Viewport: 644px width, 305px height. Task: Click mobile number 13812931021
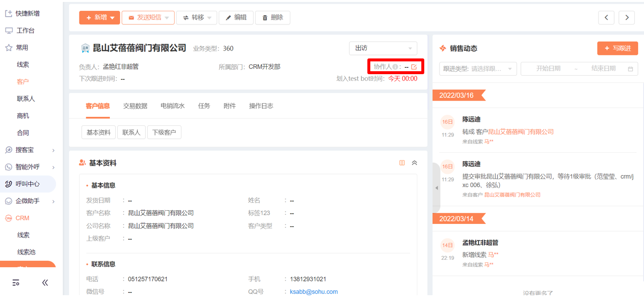click(x=308, y=279)
